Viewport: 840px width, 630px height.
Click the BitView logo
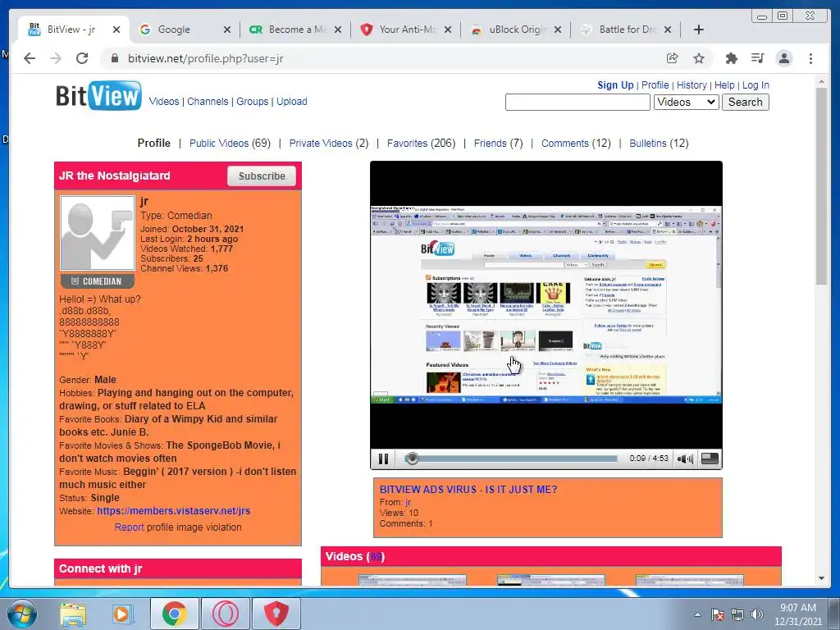point(98,95)
